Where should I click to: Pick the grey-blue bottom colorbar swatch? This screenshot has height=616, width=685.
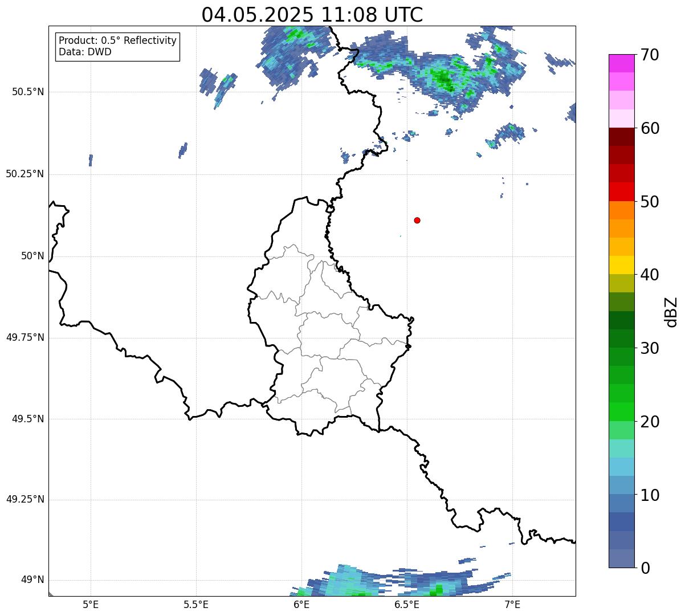click(x=621, y=558)
